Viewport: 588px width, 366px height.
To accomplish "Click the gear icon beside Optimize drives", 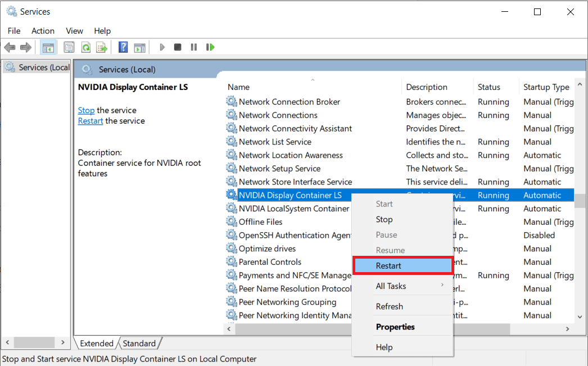I will coord(232,248).
